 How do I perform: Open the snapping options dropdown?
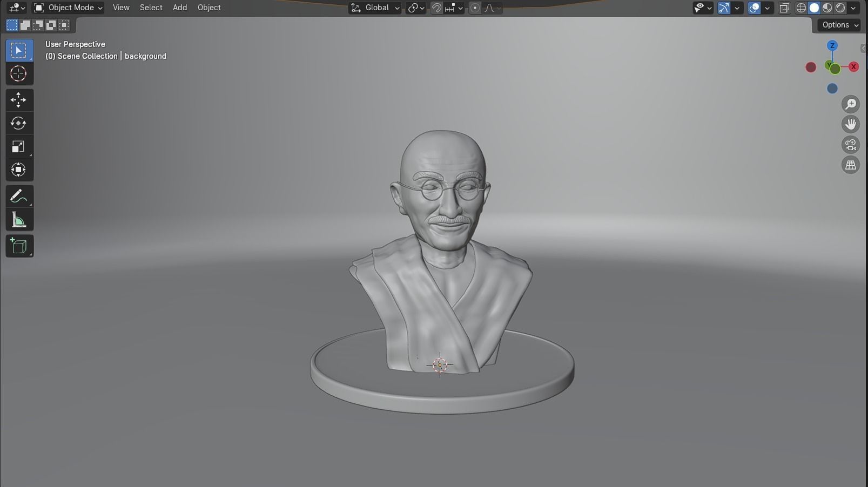click(454, 8)
